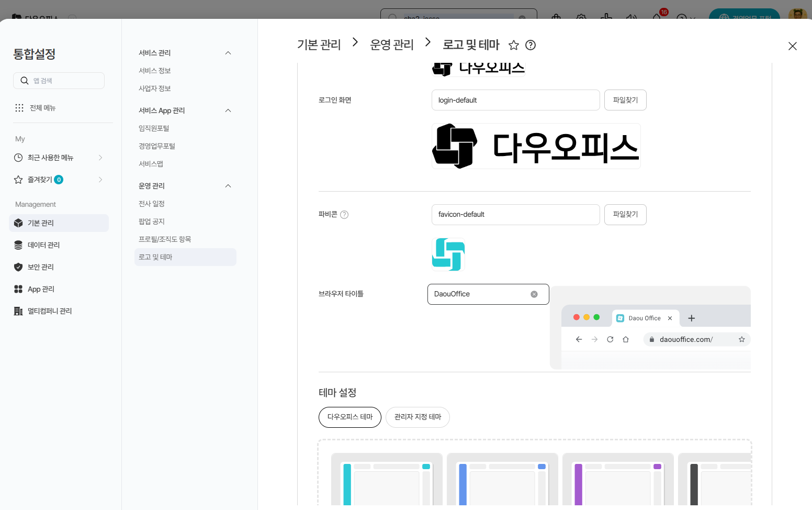Open 멀티컴퍼니 관리 building item

[49, 311]
